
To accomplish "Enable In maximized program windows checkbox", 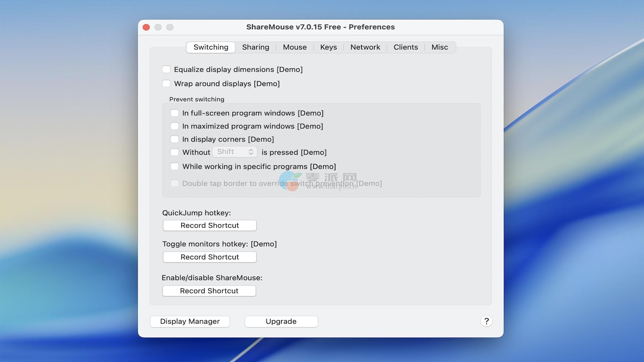I will (174, 126).
